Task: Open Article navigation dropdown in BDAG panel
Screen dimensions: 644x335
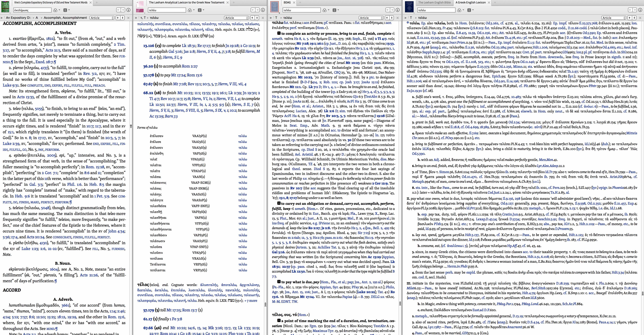Action: (371, 18)
